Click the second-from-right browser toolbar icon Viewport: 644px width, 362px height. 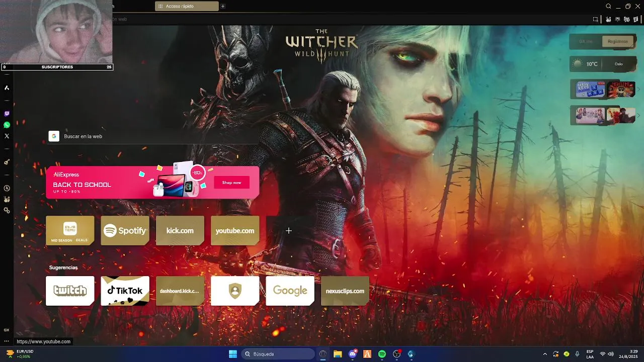coord(627,19)
